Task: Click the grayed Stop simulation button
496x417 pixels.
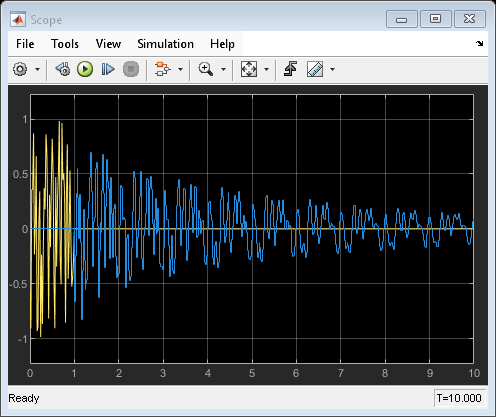Action: [x=131, y=69]
